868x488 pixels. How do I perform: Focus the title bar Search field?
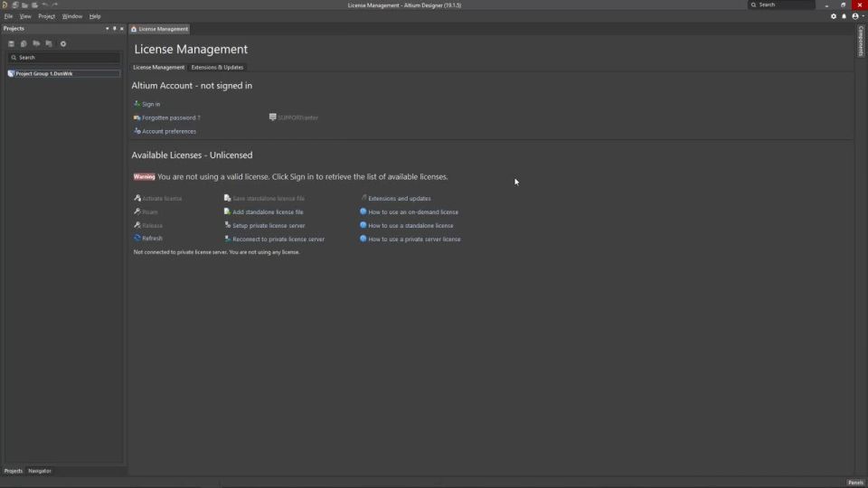(x=781, y=5)
